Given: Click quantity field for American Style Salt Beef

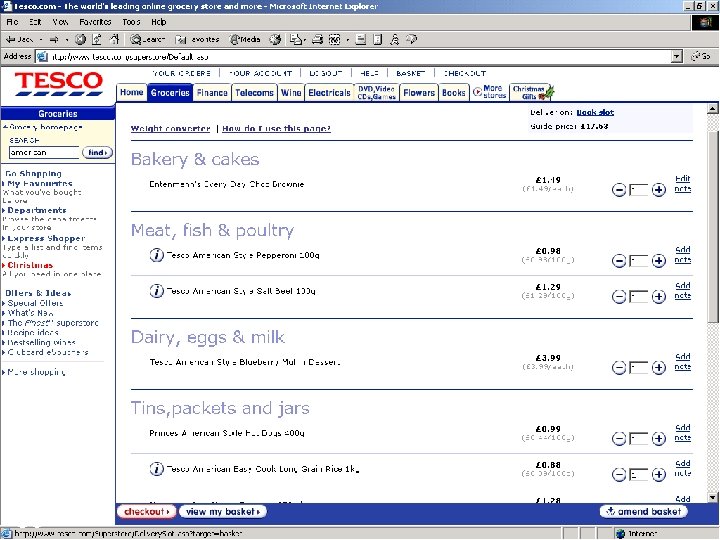Looking at the screenshot, I should pos(638,297).
